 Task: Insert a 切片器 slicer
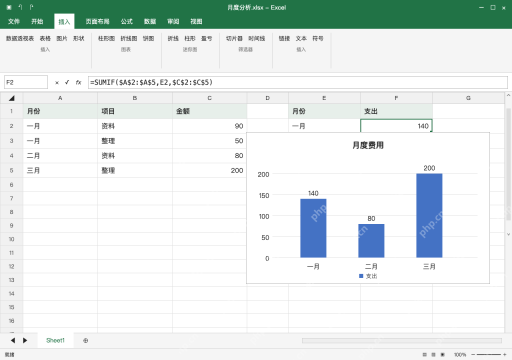click(x=234, y=39)
